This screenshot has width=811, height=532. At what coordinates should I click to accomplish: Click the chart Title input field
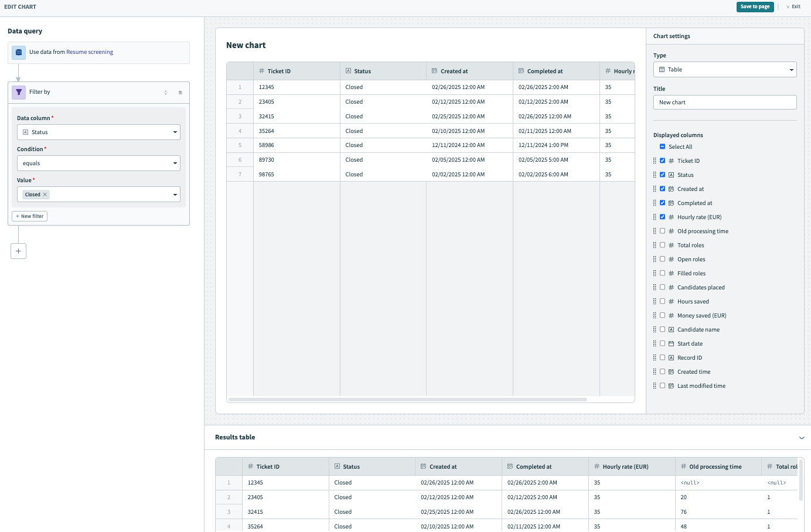coord(725,103)
